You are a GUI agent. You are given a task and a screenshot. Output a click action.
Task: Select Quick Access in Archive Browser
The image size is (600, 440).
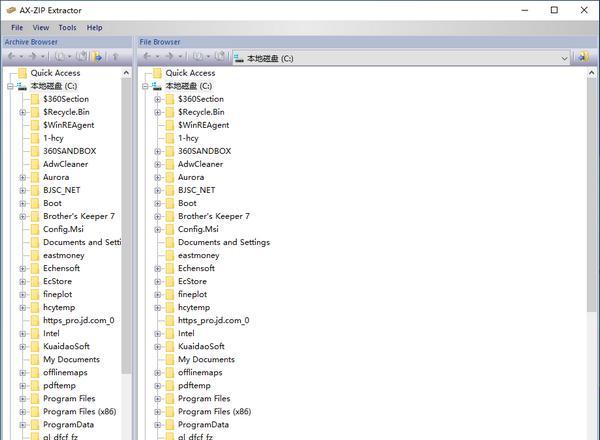pyautogui.click(x=55, y=73)
